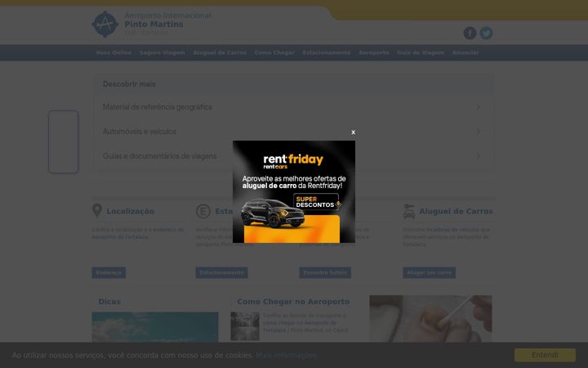The image size is (588, 368).
Task: Open the Dicas sky image thumbnail
Action: pyautogui.click(x=155, y=327)
